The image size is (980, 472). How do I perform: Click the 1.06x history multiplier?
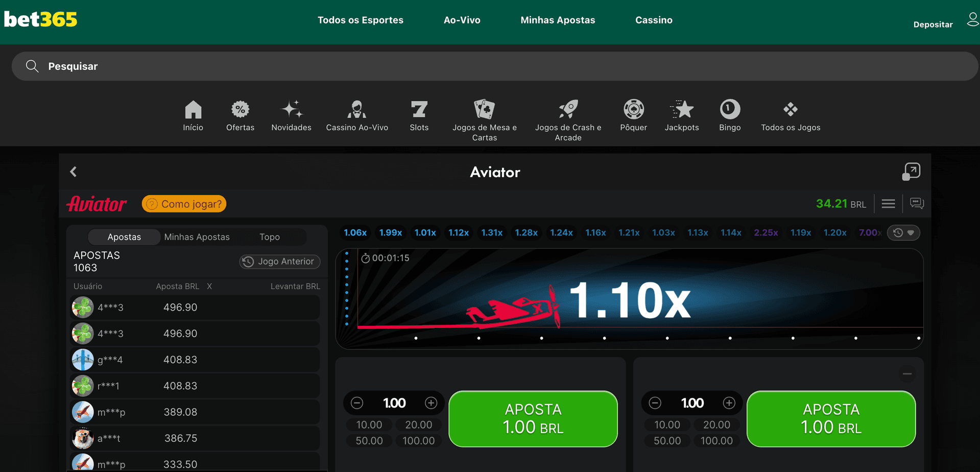pyautogui.click(x=355, y=233)
